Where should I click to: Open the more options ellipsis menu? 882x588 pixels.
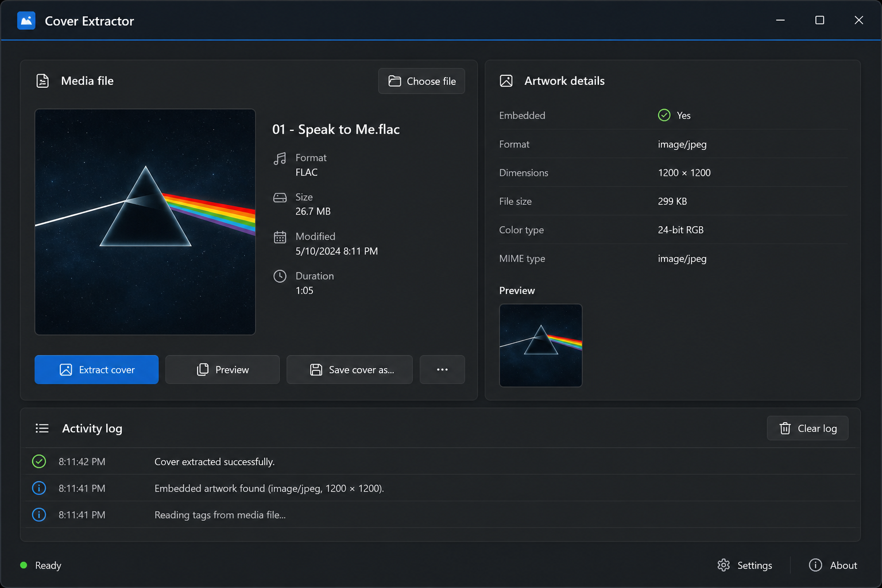pos(442,369)
